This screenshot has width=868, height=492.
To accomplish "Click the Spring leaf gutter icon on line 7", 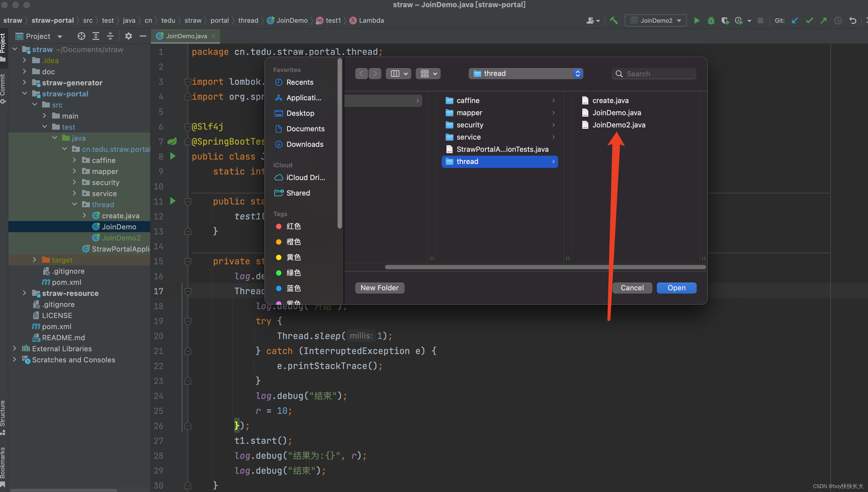I will point(172,141).
